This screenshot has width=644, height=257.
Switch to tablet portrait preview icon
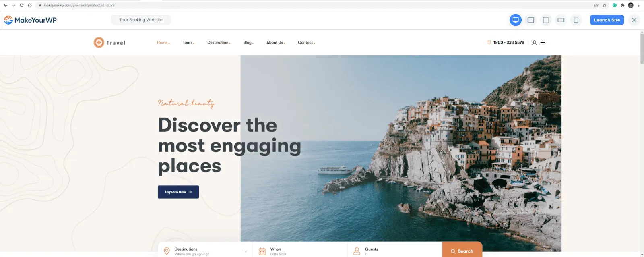[546, 20]
